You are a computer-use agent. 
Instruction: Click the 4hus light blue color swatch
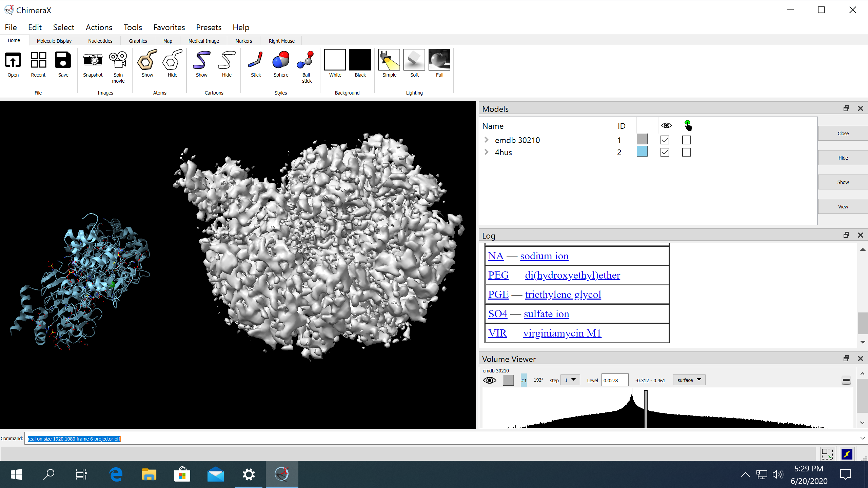pos(642,152)
